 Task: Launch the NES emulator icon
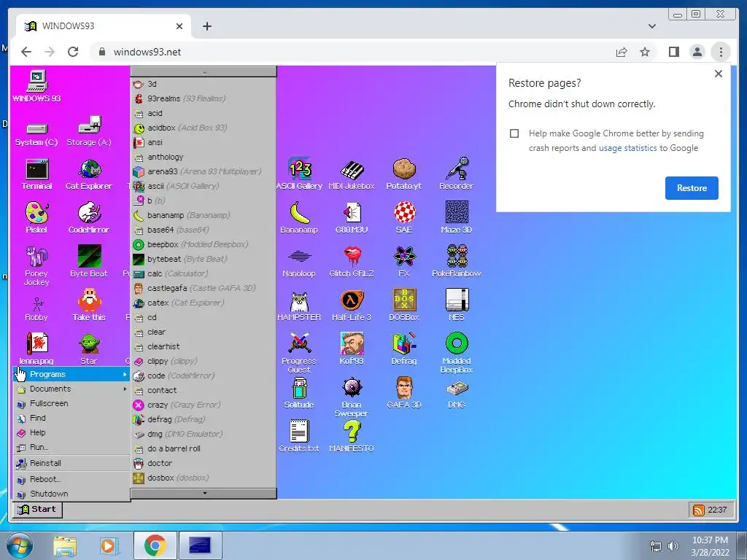click(x=457, y=306)
